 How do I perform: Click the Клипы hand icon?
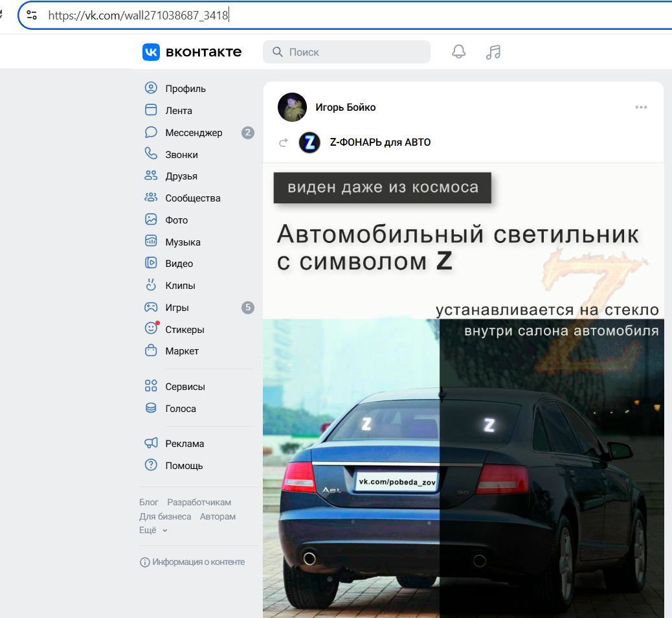tap(151, 285)
